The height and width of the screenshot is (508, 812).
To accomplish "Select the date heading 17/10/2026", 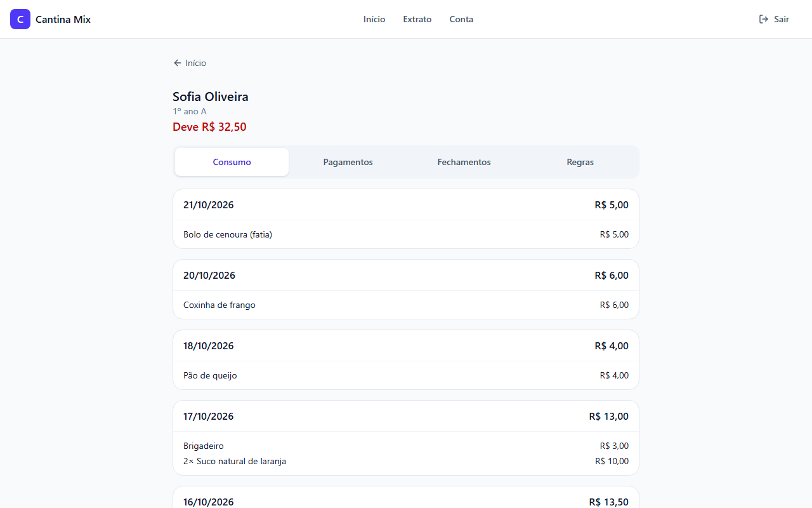I will point(209,417).
